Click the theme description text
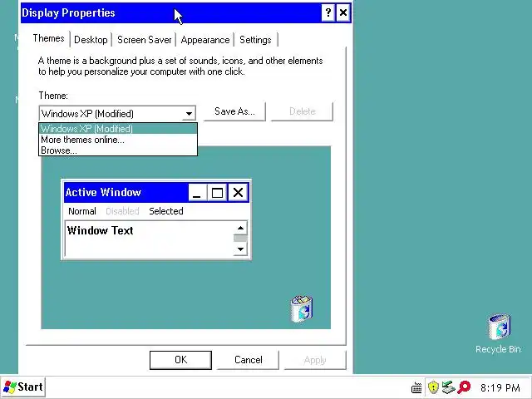This screenshot has height=399, width=532. [180, 66]
